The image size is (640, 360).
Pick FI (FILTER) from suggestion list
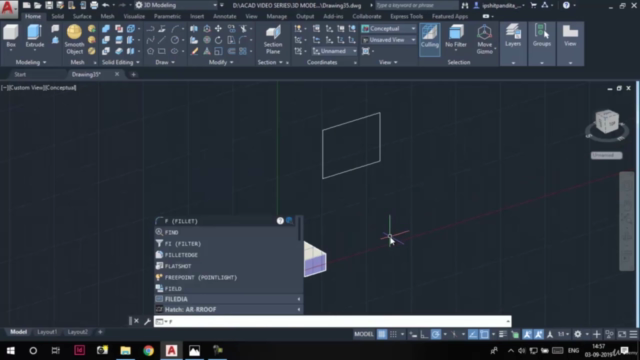(x=228, y=244)
